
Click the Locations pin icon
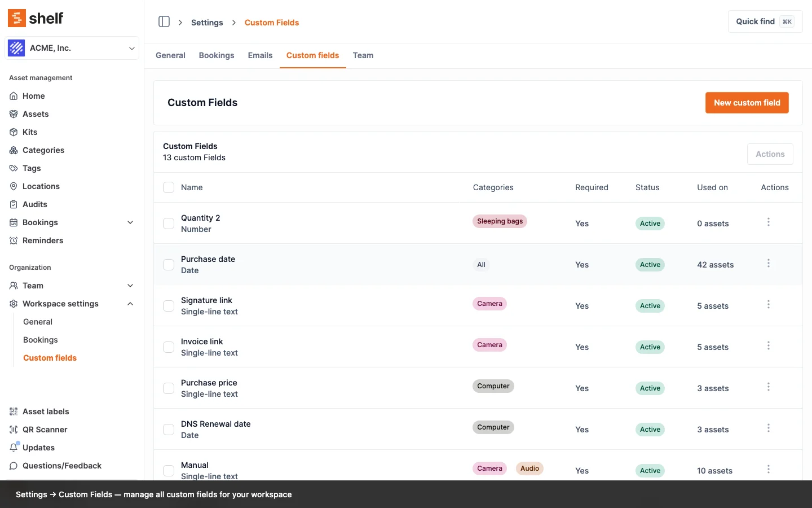click(14, 186)
